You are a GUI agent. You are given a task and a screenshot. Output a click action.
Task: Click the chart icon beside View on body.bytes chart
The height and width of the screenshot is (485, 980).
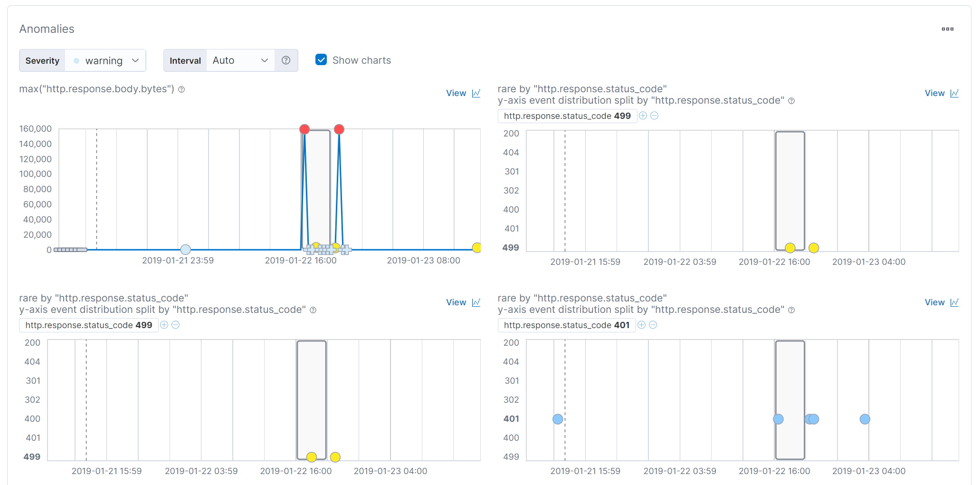point(476,93)
